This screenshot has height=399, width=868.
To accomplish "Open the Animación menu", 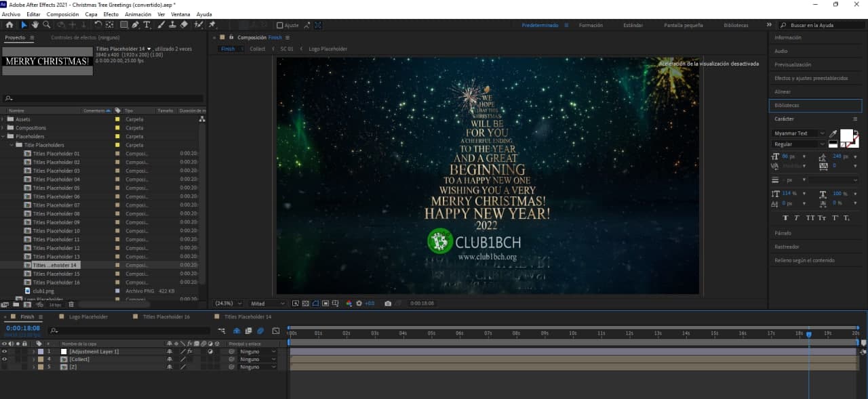I will (138, 14).
